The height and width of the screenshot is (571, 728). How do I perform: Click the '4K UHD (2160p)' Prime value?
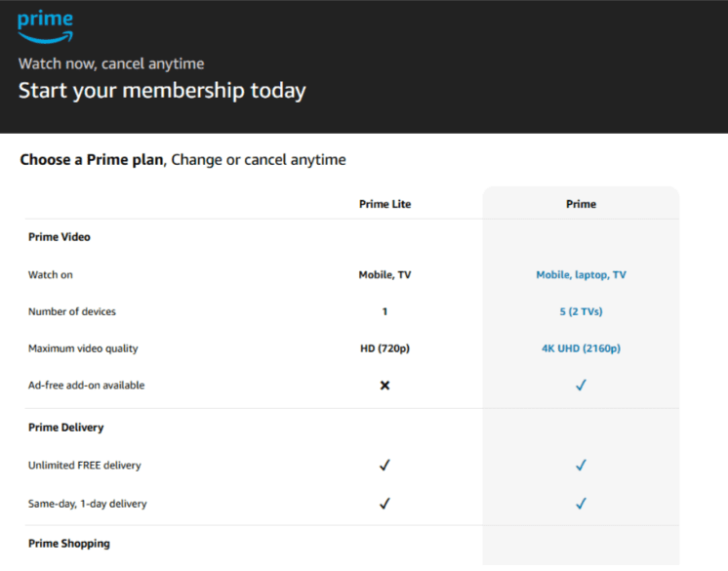click(581, 348)
